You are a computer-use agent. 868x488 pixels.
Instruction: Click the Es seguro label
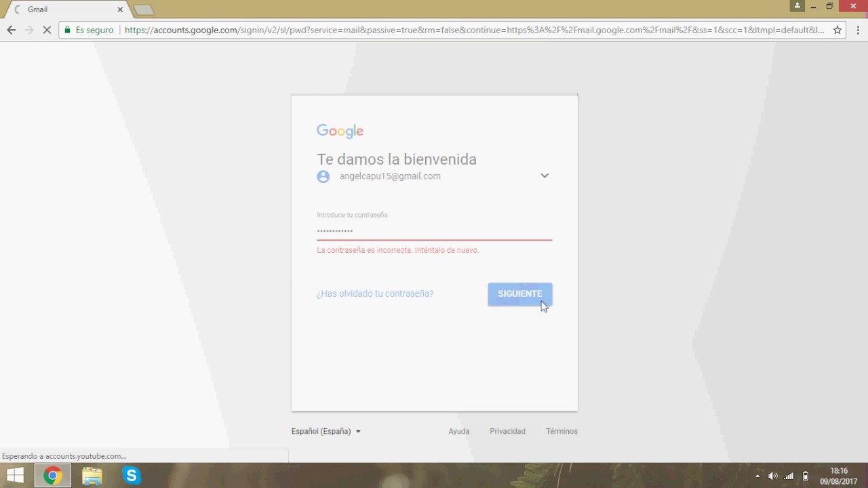click(x=94, y=30)
